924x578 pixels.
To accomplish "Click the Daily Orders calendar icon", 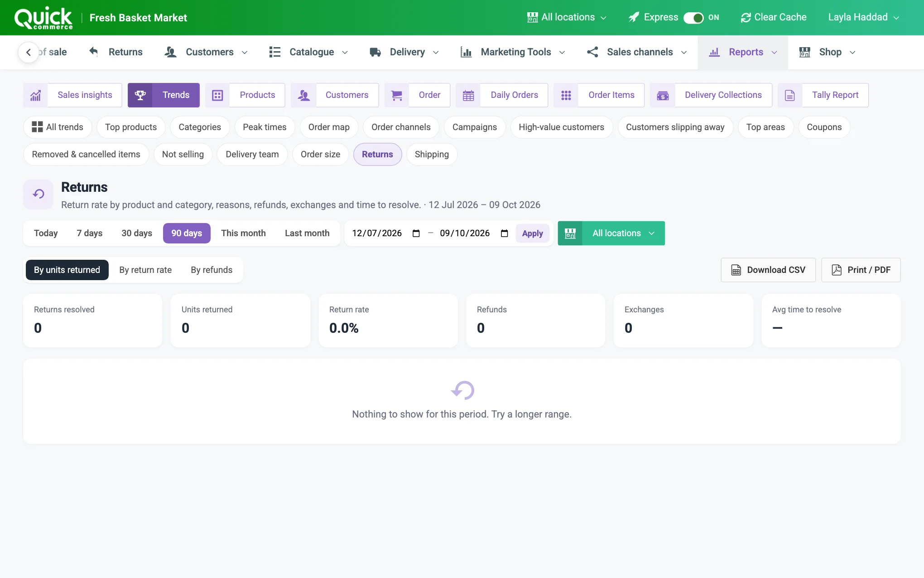I will 468,95.
